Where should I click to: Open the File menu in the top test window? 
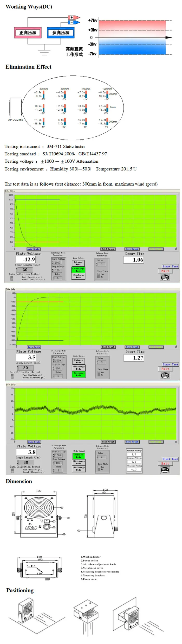click(7, 191)
